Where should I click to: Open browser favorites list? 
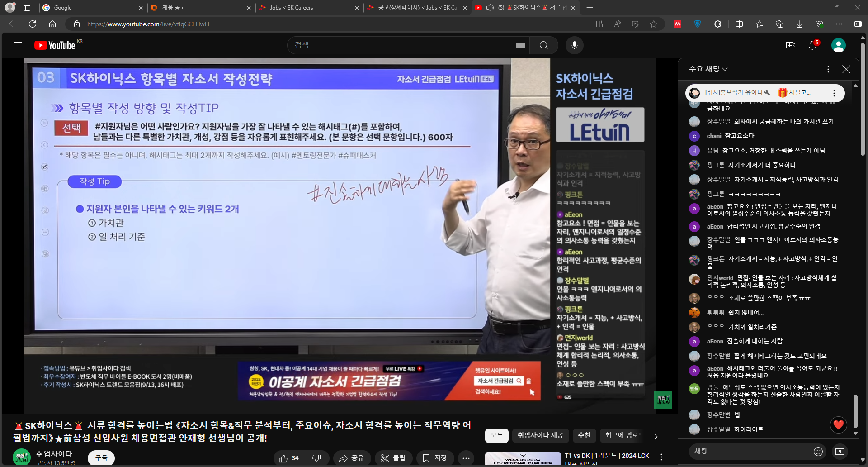click(x=759, y=24)
